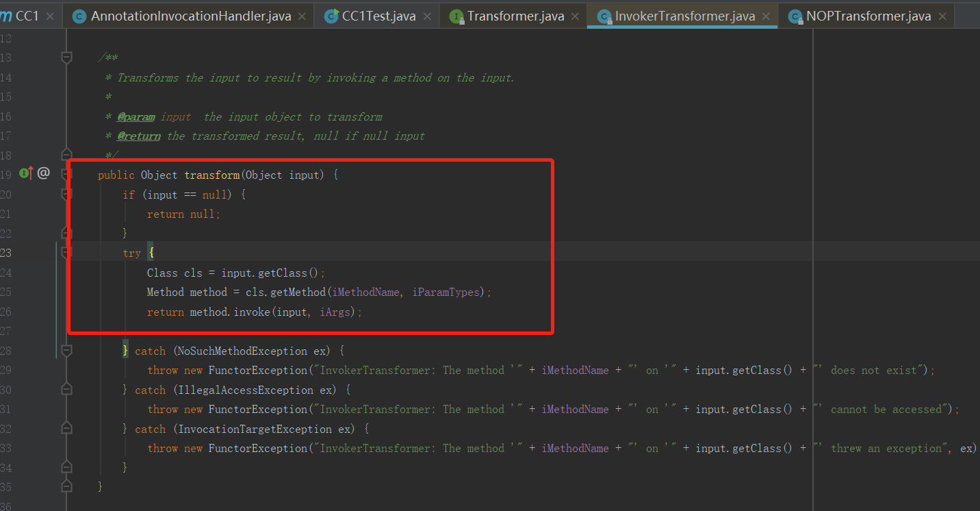Open the CC1Test.java tab

click(378, 16)
